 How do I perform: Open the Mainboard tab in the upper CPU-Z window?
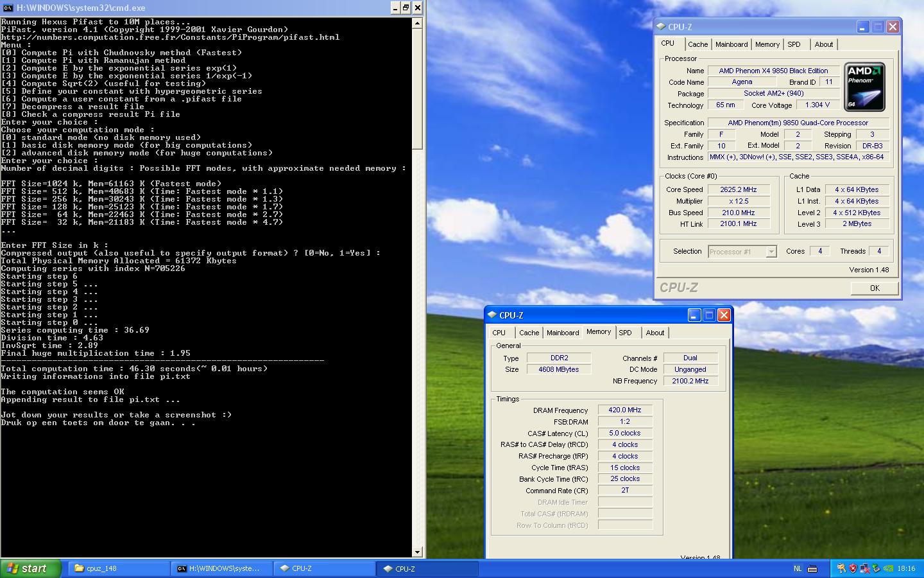[732, 44]
